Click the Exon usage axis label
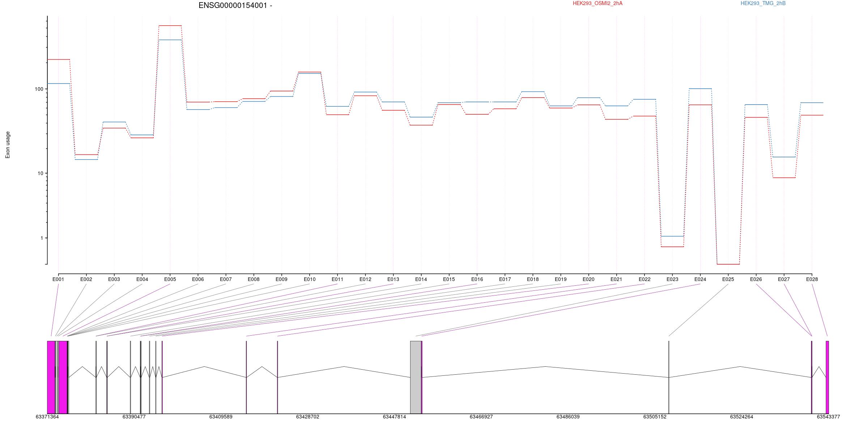868x434 pixels. 8,145
